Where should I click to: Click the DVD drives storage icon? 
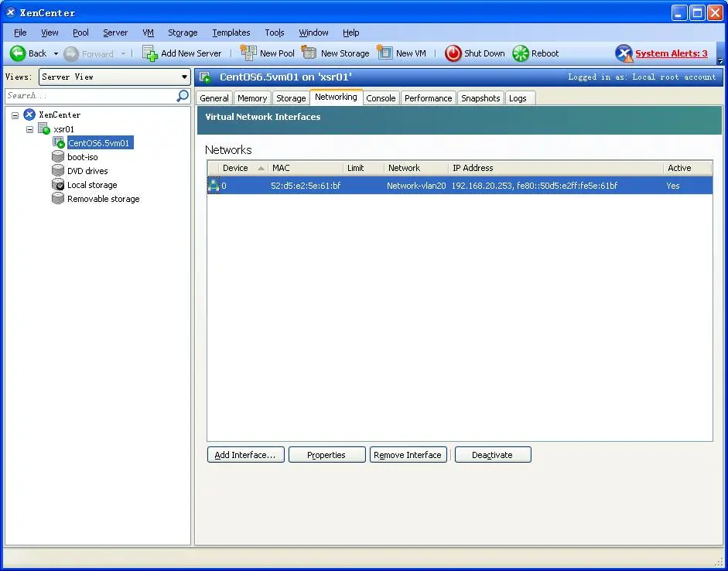pos(58,170)
